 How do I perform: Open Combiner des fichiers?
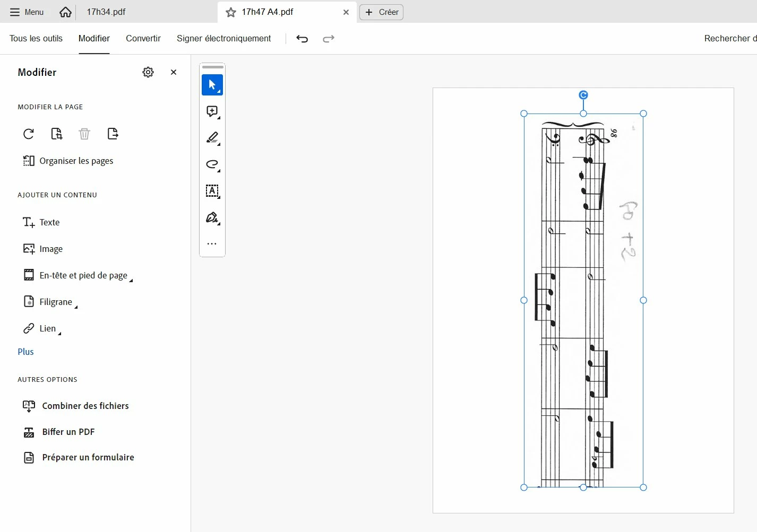(x=76, y=406)
